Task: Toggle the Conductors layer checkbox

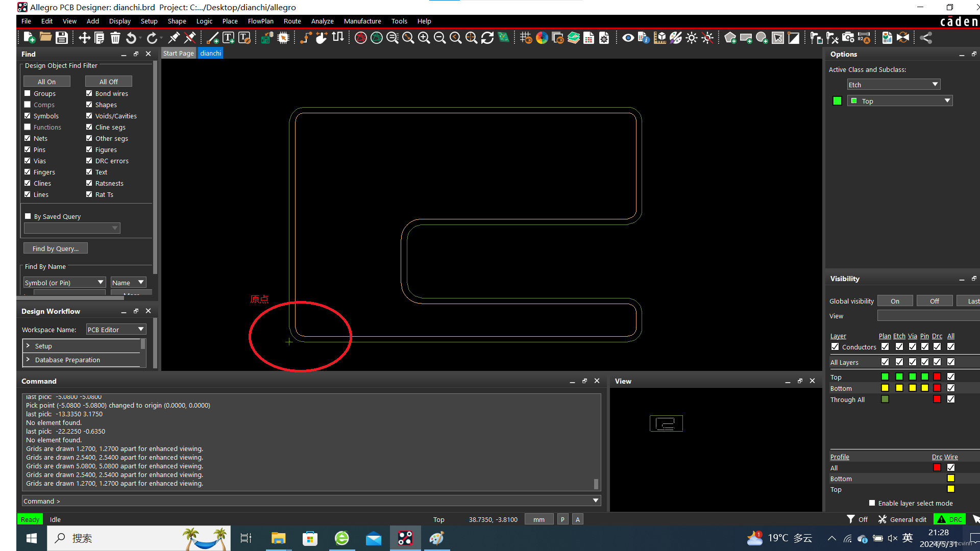Action: 835,347
